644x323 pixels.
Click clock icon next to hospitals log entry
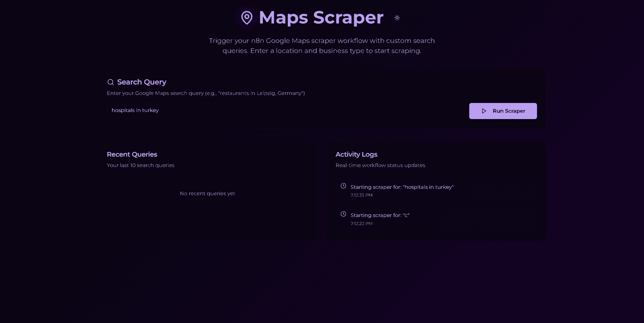click(x=343, y=186)
